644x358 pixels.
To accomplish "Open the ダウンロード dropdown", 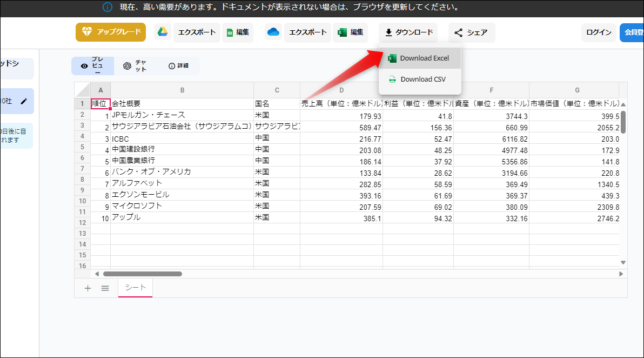I will pyautogui.click(x=408, y=32).
